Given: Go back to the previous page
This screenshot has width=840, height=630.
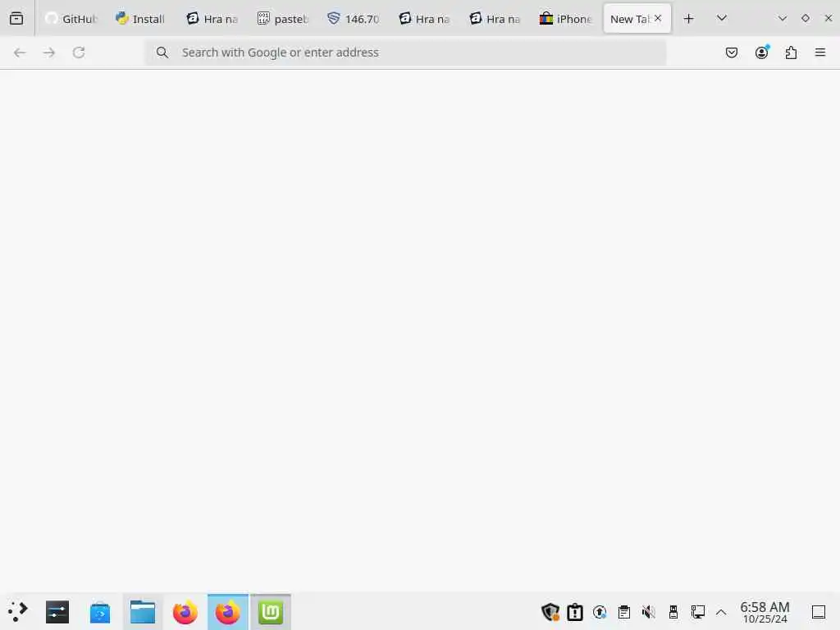Looking at the screenshot, I should click(20, 52).
